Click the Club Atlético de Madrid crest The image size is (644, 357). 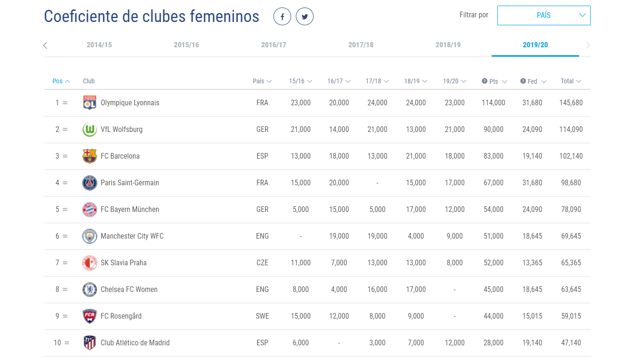(90, 342)
